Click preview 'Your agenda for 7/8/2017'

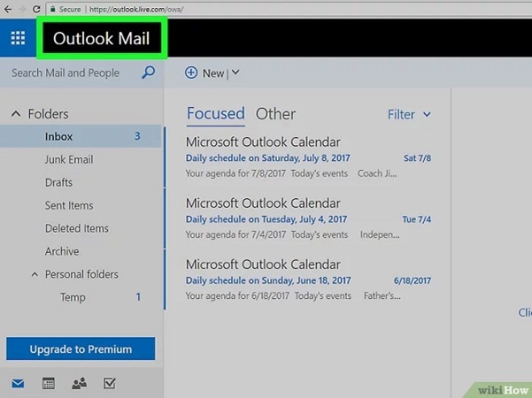235,173
